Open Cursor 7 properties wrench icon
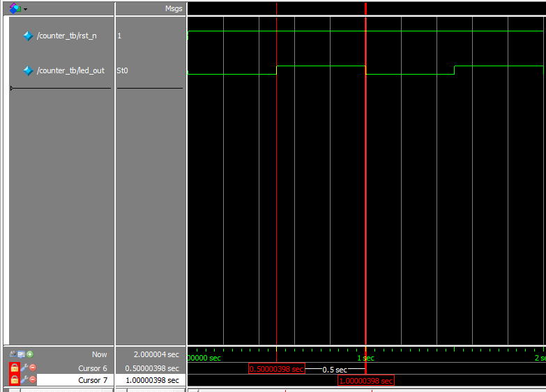 click(x=24, y=379)
